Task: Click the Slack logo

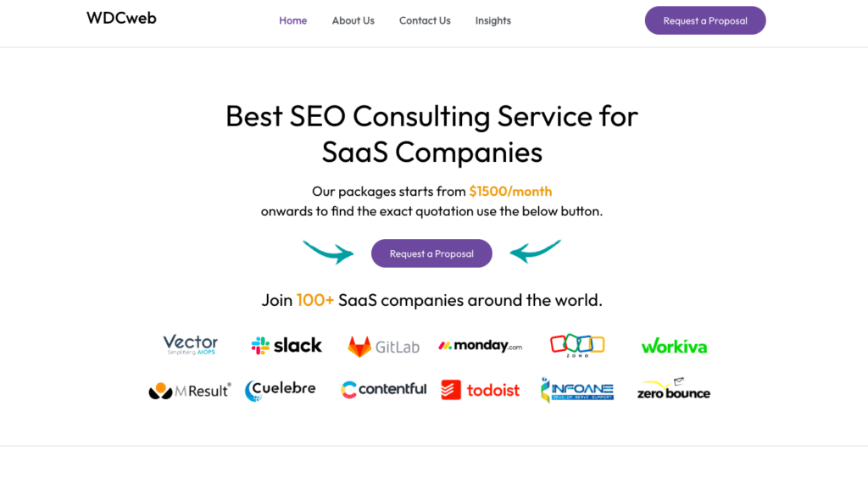Action: point(287,346)
